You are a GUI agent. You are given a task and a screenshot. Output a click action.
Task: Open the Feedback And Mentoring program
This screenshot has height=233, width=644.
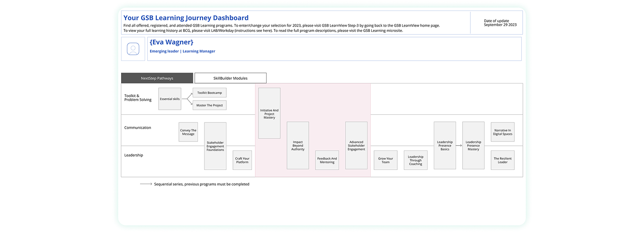(327, 160)
